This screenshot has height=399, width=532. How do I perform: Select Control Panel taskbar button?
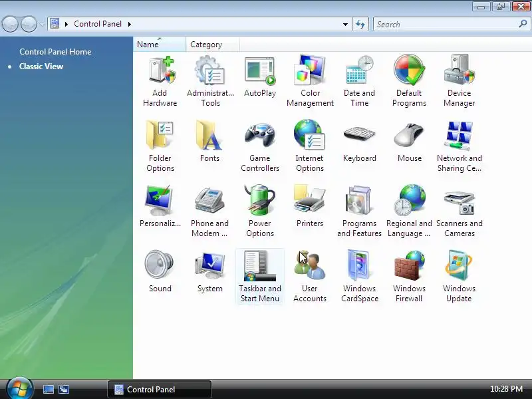160,389
